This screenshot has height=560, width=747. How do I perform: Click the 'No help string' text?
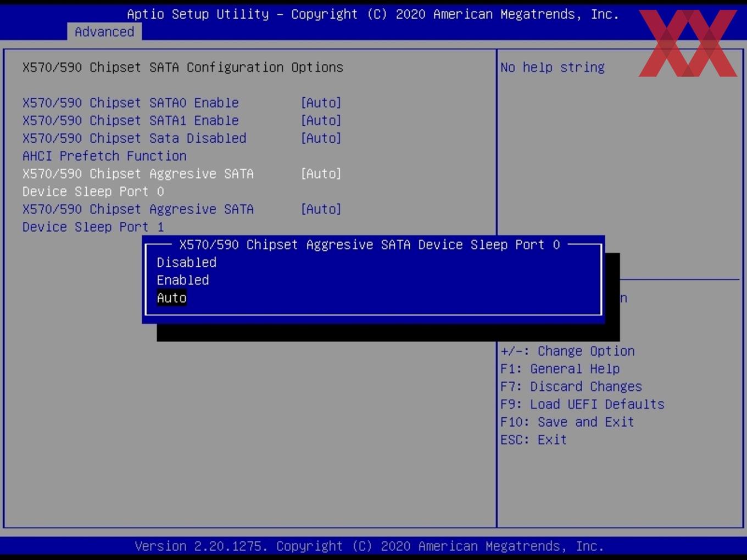tap(553, 68)
